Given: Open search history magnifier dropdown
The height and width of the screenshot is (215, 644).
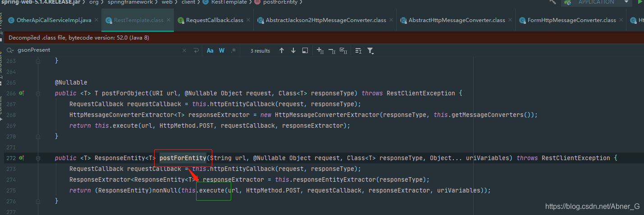Looking at the screenshot, I should (x=11, y=50).
